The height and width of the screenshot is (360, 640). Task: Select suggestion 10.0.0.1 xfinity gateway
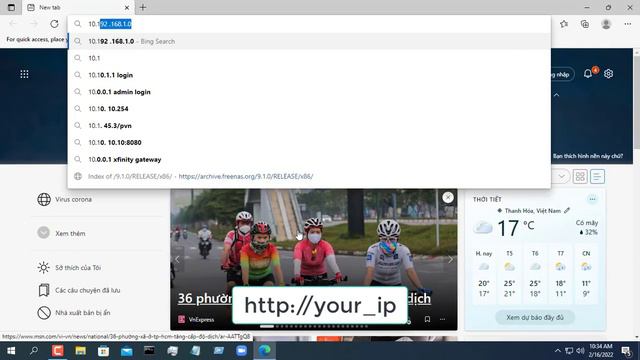(309, 159)
